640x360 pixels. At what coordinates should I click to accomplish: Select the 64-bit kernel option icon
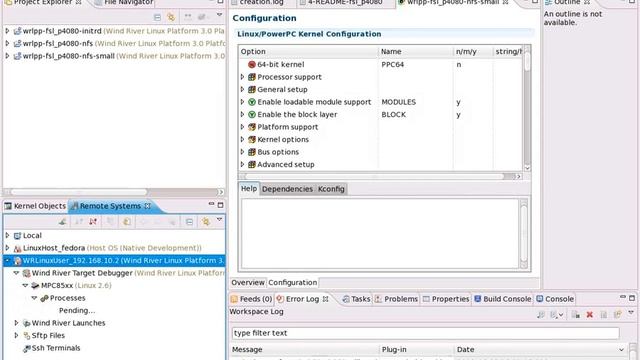pos(252,64)
